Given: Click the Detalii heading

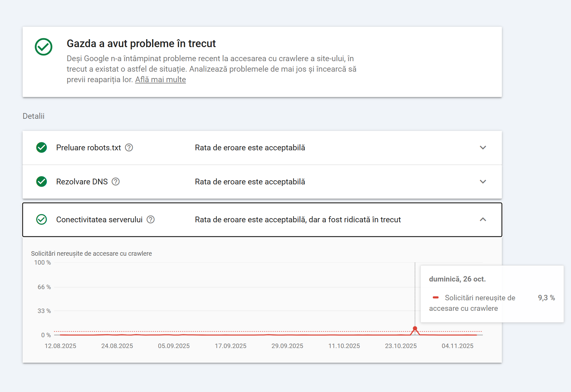Looking at the screenshot, I should (x=33, y=116).
